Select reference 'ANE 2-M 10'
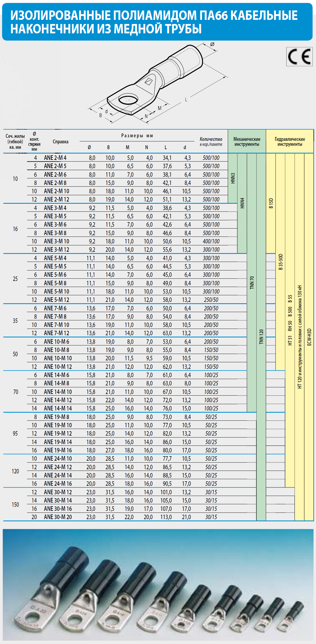316x644 pixels. pyautogui.click(x=57, y=191)
